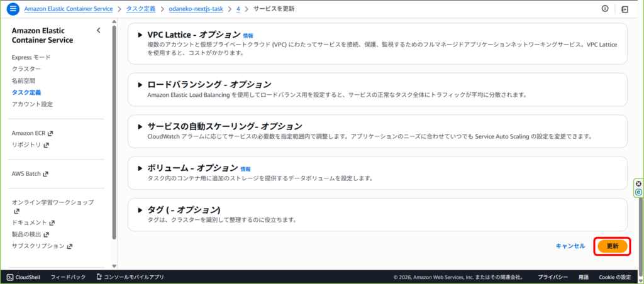Expand the ロードバランシング option section
Viewport: 644px width, 284px height.
tap(140, 84)
